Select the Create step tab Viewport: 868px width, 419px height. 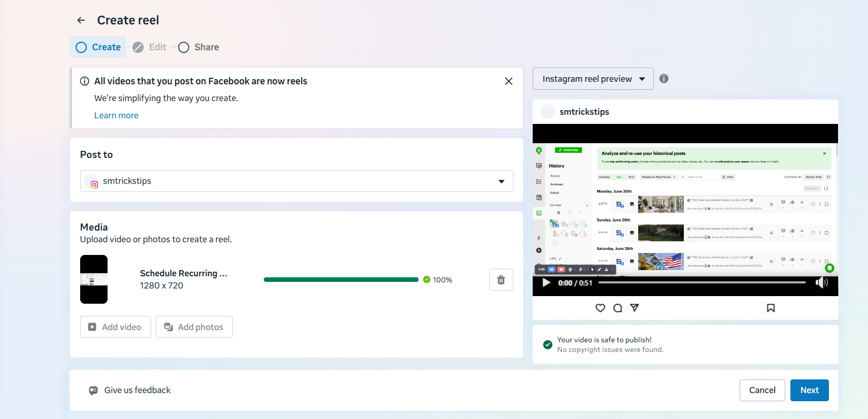98,47
